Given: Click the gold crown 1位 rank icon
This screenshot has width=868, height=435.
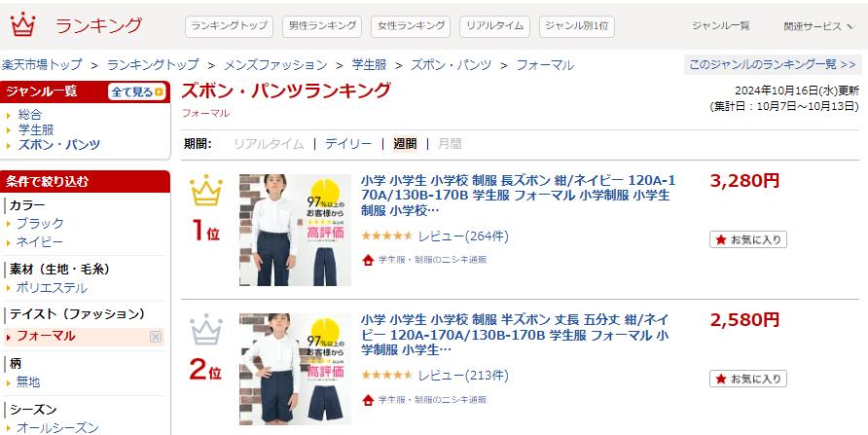Looking at the screenshot, I should click(x=206, y=190).
